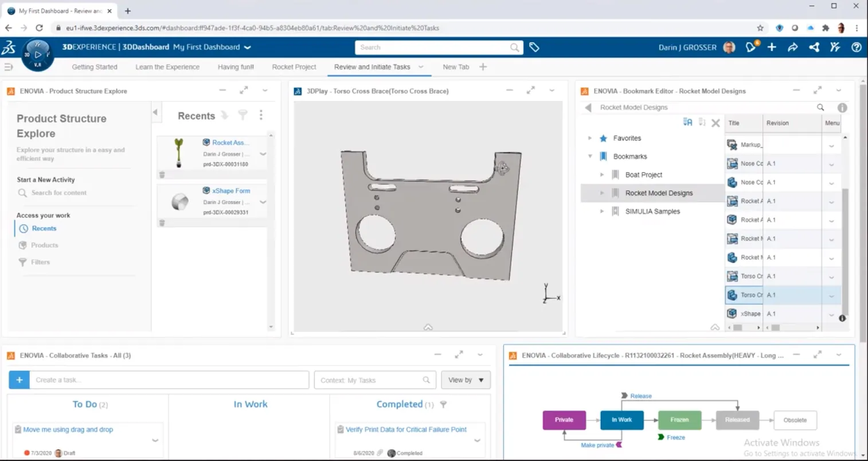This screenshot has height=461, width=868.
Task: Click the sort A-Z icon in Bookmark Editor
Action: click(x=687, y=122)
